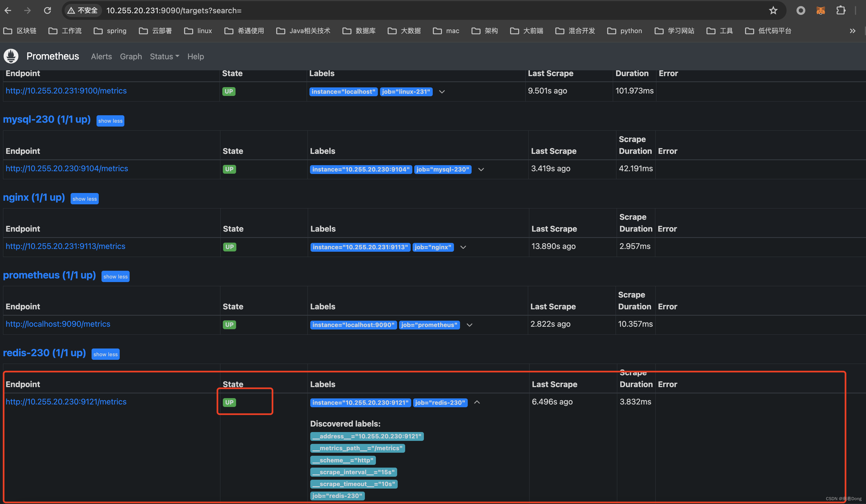Click the Help menu item
Screen dimensions: 866x504
coord(195,56)
